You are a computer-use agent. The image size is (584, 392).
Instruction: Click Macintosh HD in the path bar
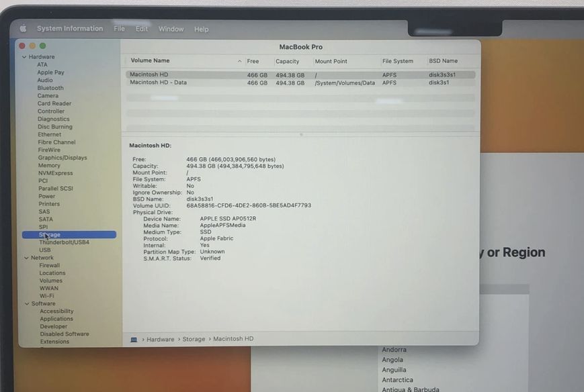233,339
